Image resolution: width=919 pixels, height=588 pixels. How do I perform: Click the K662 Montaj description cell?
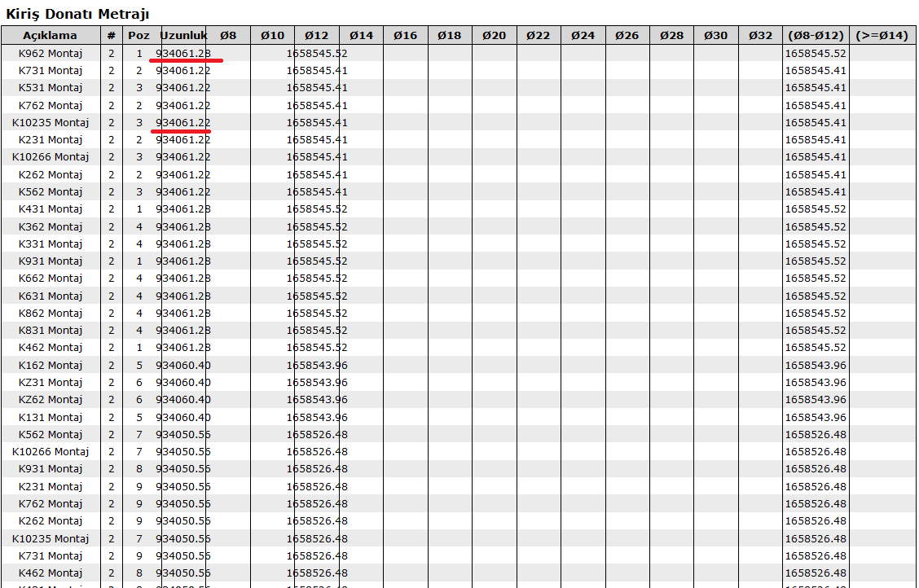[x=51, y=279]
